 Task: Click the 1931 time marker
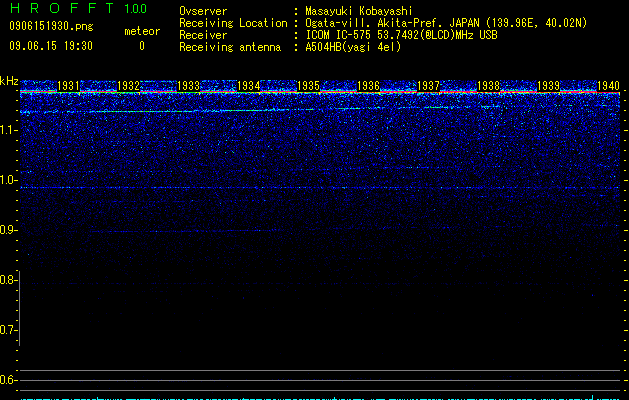click(x=68, y=86)
